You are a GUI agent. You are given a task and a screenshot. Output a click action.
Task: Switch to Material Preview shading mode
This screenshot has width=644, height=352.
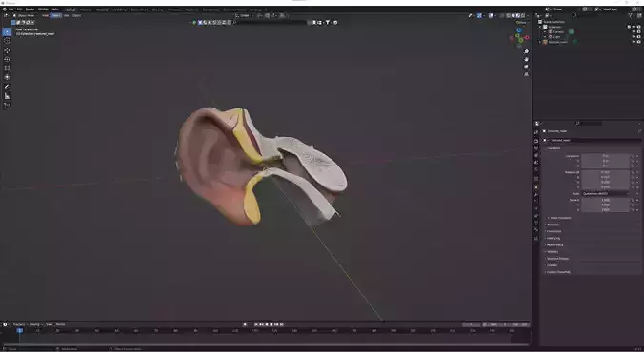point(517,15)
